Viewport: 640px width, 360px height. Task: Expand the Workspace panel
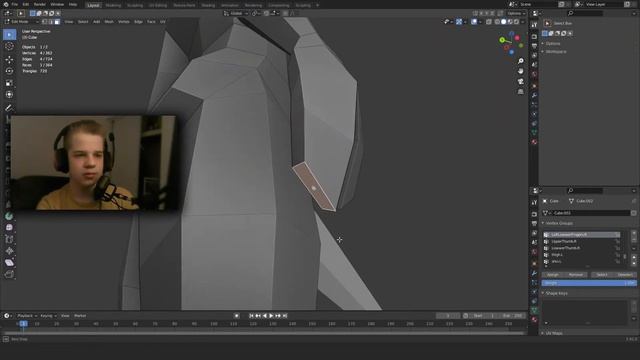(555, 52)
